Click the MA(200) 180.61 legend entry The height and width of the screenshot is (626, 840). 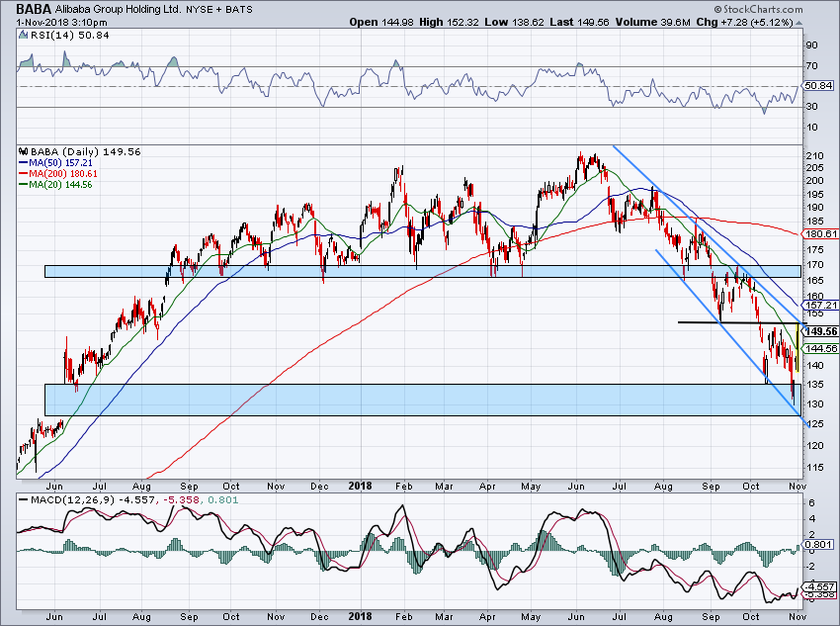(58, 174)
